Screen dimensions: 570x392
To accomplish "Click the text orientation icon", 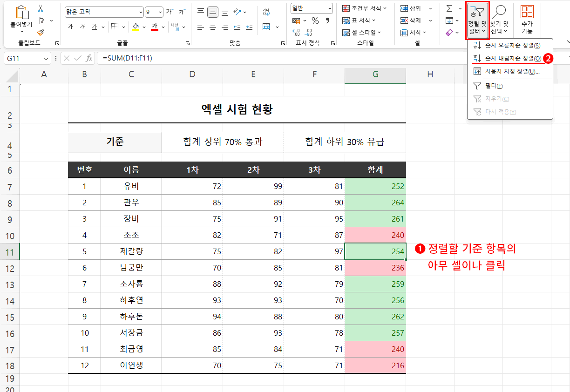I will coord(237,12).
